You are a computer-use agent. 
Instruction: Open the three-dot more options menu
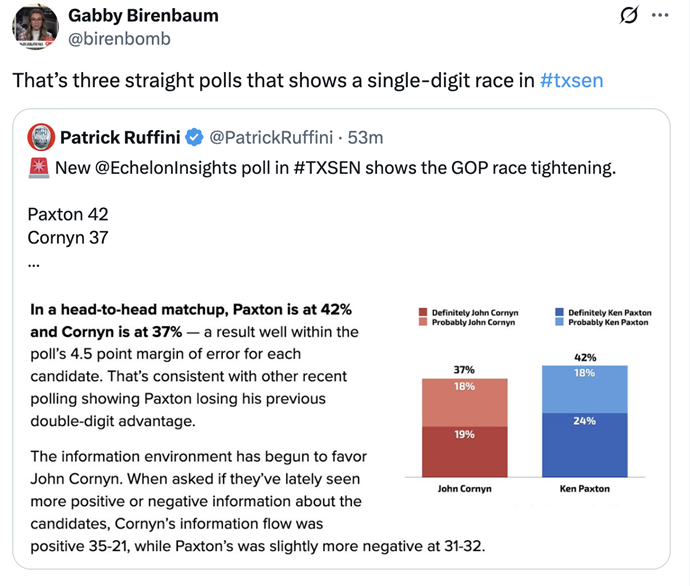point(660,16)
